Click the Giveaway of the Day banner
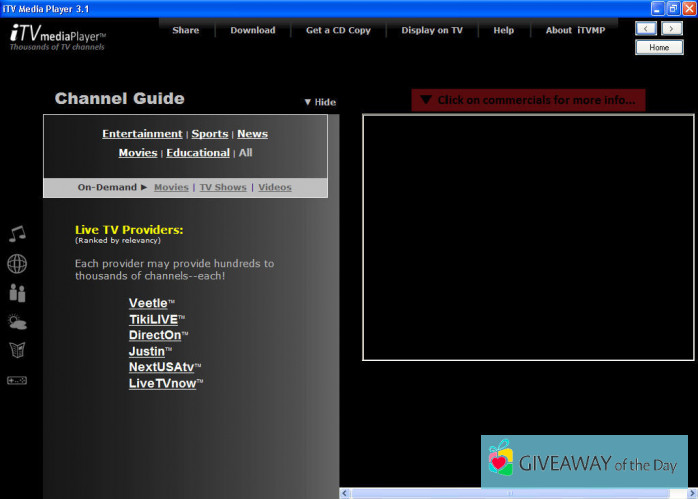The width and height of the screenshot is (698, 499). [584, 462]
